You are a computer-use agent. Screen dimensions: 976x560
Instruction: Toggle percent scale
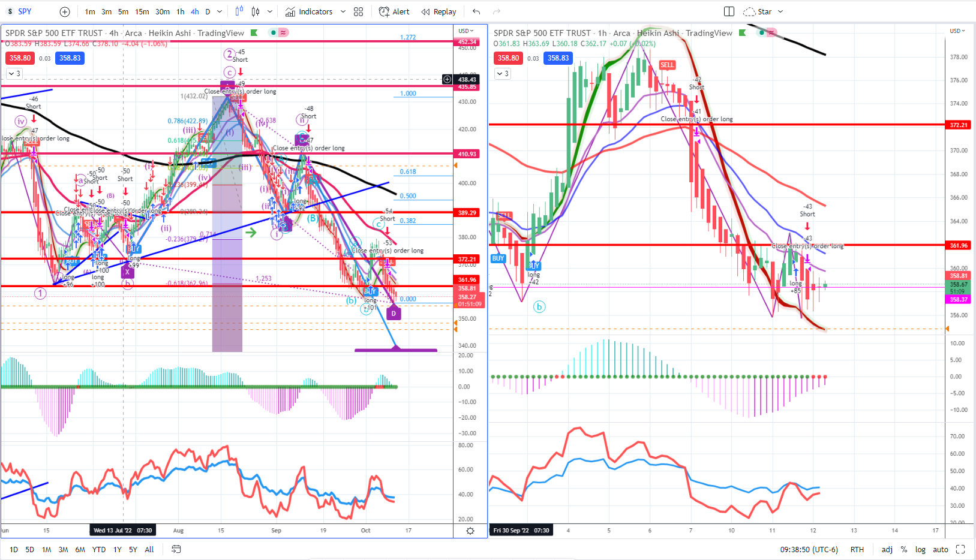click(x=904, y=549)
